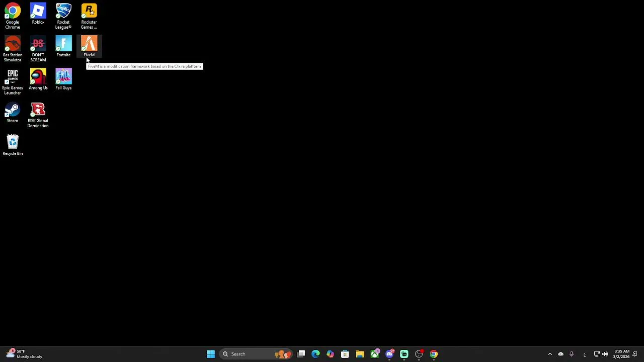Select the Epic Games Launcher icon
Screen dimensions: 644x362
pos(13,81)
